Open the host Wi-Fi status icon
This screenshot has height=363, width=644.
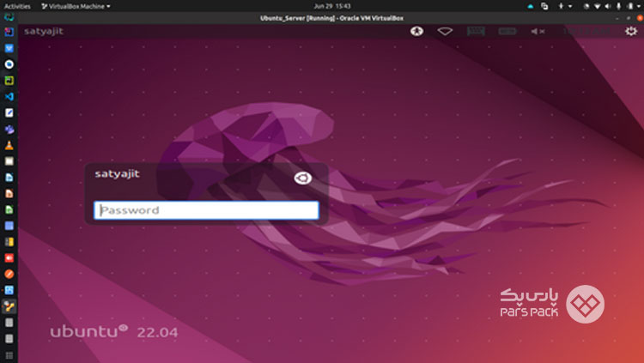click(597, 6)
